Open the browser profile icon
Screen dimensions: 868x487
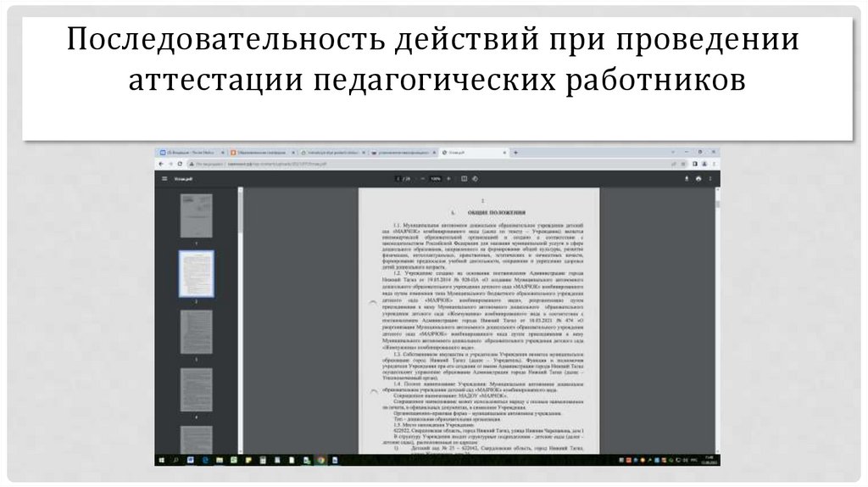coord(704,164)
